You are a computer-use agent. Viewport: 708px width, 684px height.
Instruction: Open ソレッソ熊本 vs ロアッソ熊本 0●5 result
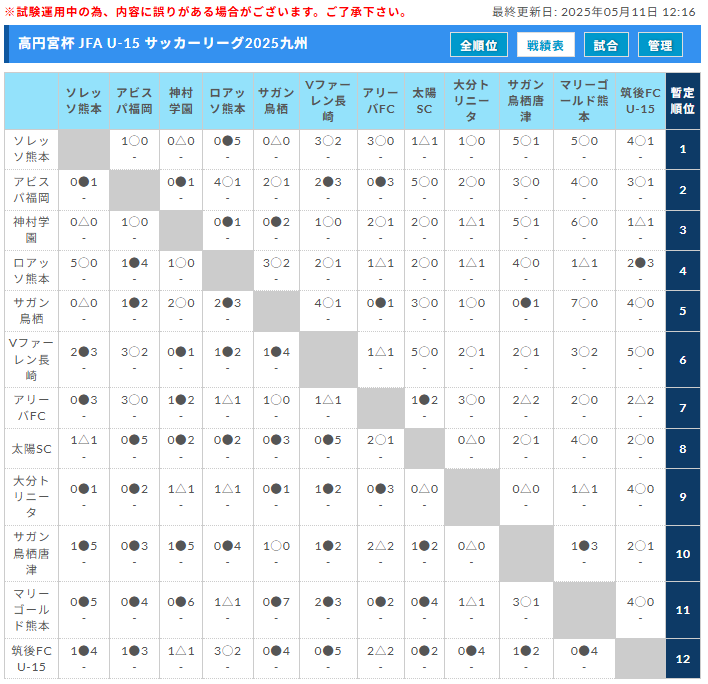click(227, 141)
